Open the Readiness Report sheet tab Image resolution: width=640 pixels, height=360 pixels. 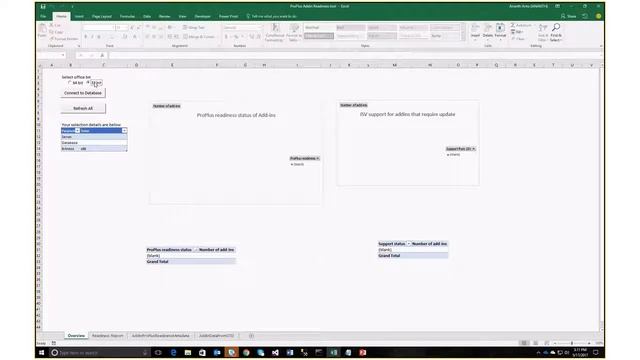click(107, 336)
